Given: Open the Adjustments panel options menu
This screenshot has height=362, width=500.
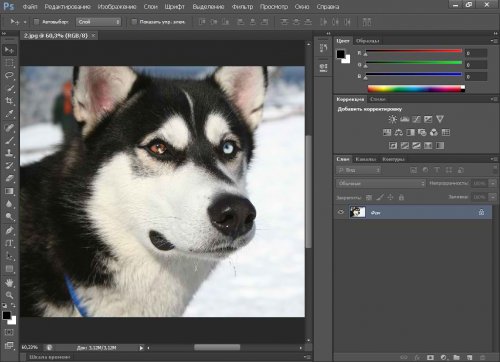Looking at the screenshot, I should click(494, 99).
